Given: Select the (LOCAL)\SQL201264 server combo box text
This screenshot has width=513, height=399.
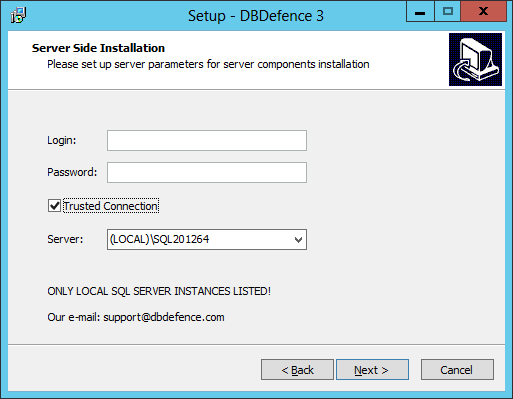Looking at the screenshot, I should pyautogui.click(x=159, y=239).
